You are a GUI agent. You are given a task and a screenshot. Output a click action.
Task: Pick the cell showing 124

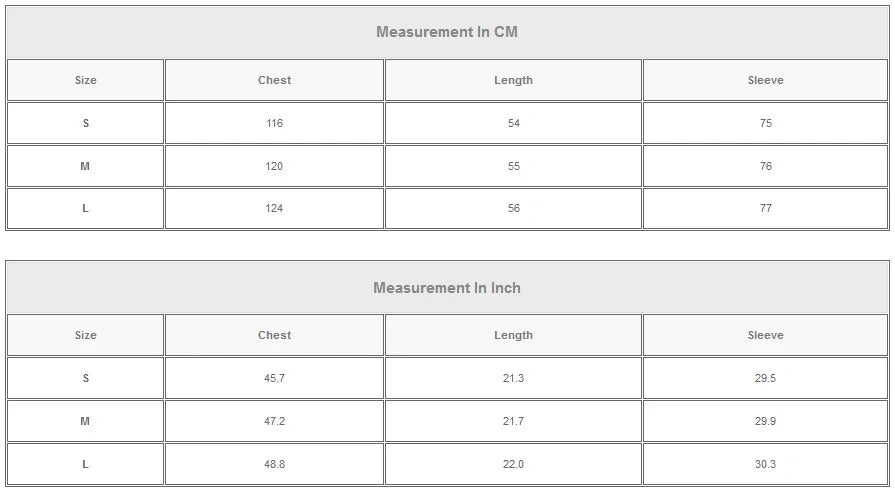(x=274, y=209)
